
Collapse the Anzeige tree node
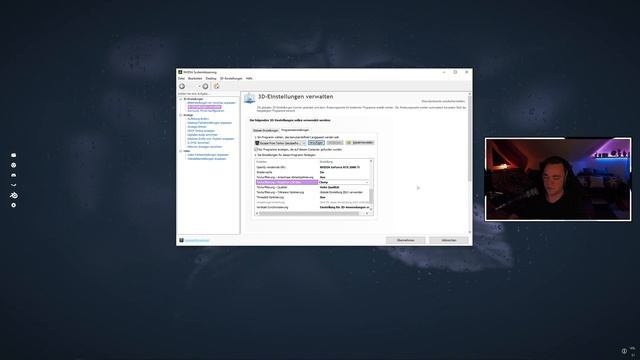coord(180,115)
